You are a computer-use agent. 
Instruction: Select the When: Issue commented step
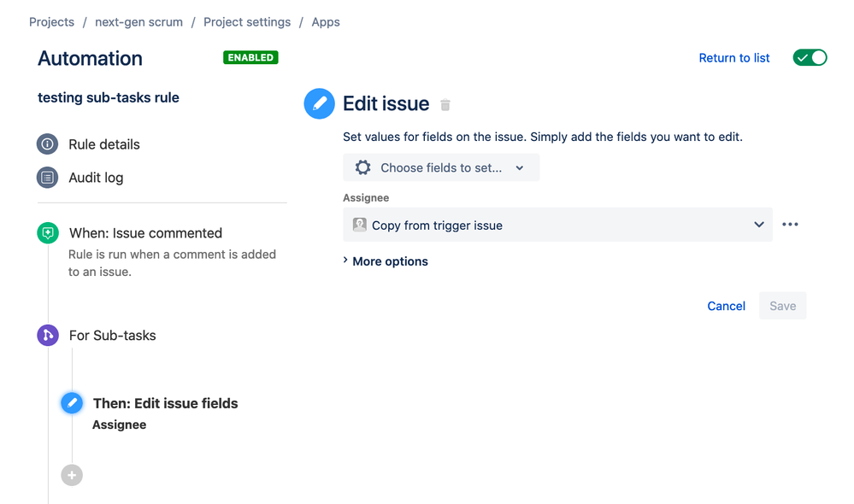145,233
